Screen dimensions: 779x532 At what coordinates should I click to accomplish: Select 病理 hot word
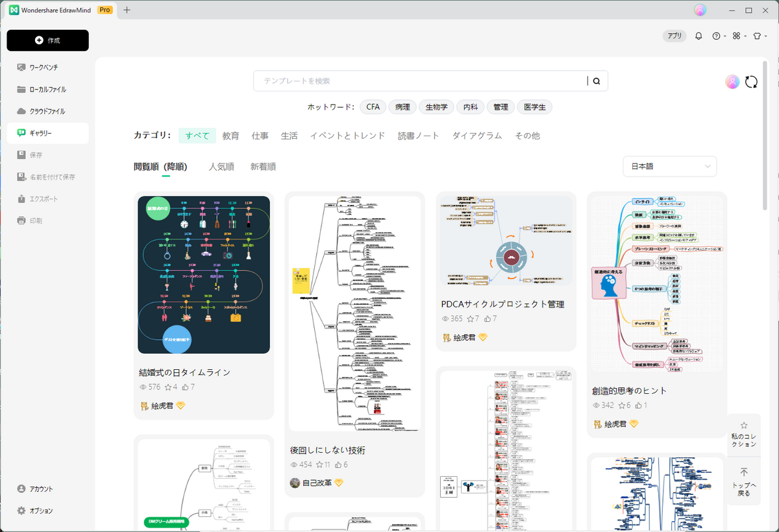pos(402,107)
